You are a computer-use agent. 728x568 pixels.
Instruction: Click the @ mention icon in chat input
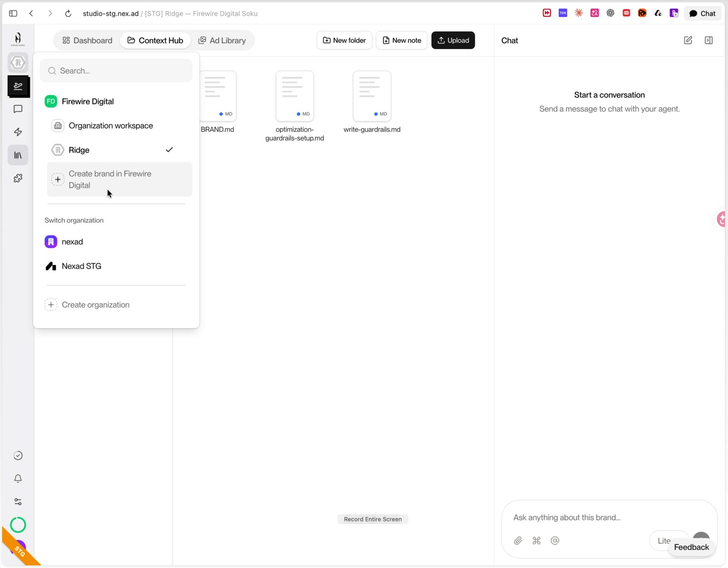555,541
